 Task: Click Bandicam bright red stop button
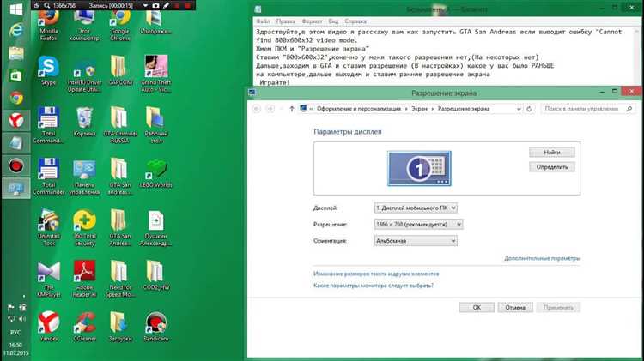(x=187, y=5)
